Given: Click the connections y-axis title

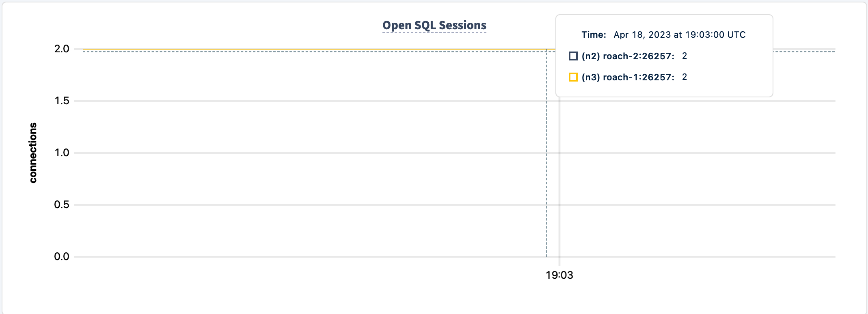Looking at the screenshot, I should pos(33,153).
